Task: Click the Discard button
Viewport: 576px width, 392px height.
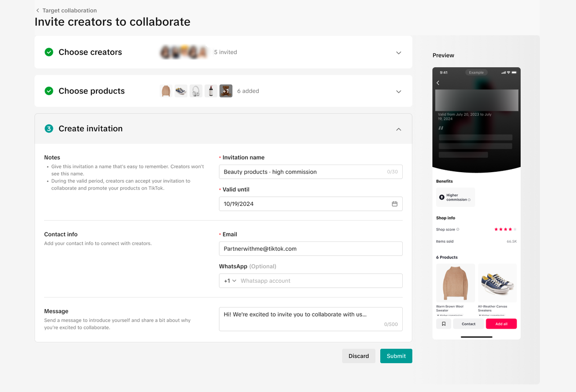Action: point(359,356)
